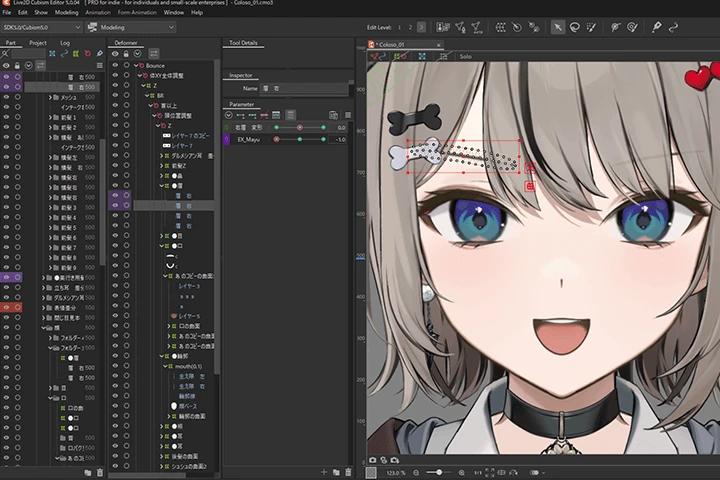The height and width of the screenshot is (480, 720).
Task: Click the green and red deformer display icon on the canvas toolbar
Action: pos(400,56)
